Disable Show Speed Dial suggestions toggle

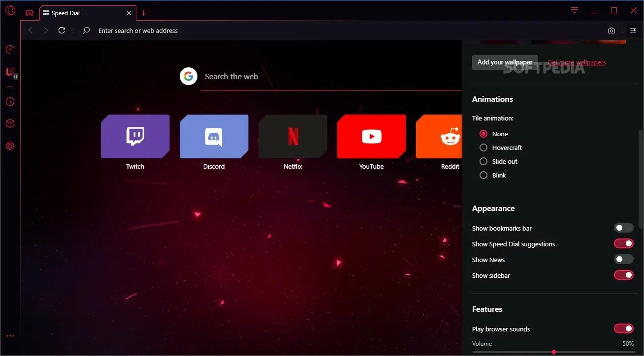pos(624,243)
